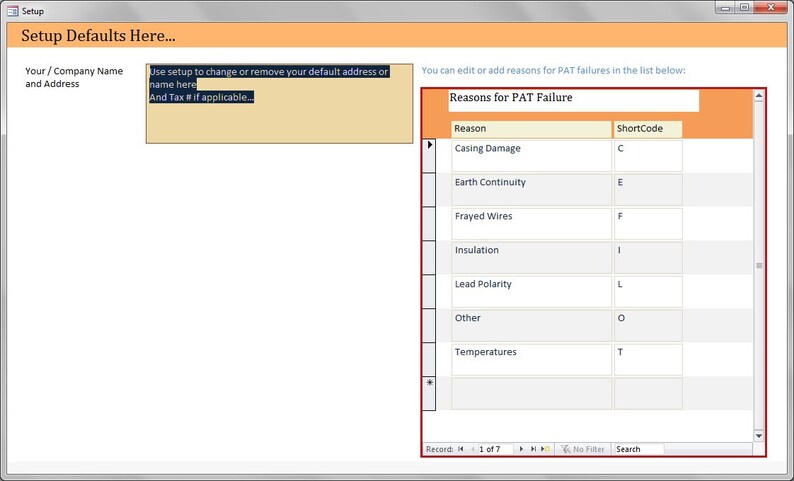Select the Lead Polarity row selector
The image size is (794, 481).
(x=428, y=292)
